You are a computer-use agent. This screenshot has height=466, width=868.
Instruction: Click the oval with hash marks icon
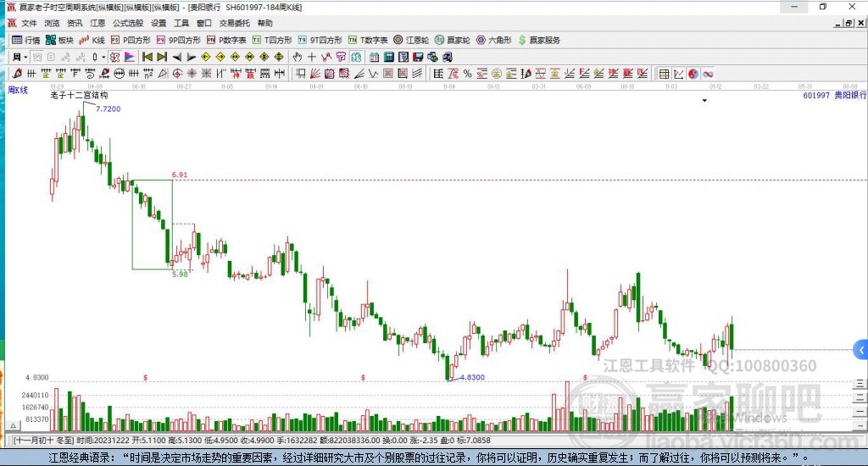click(119, 74)
